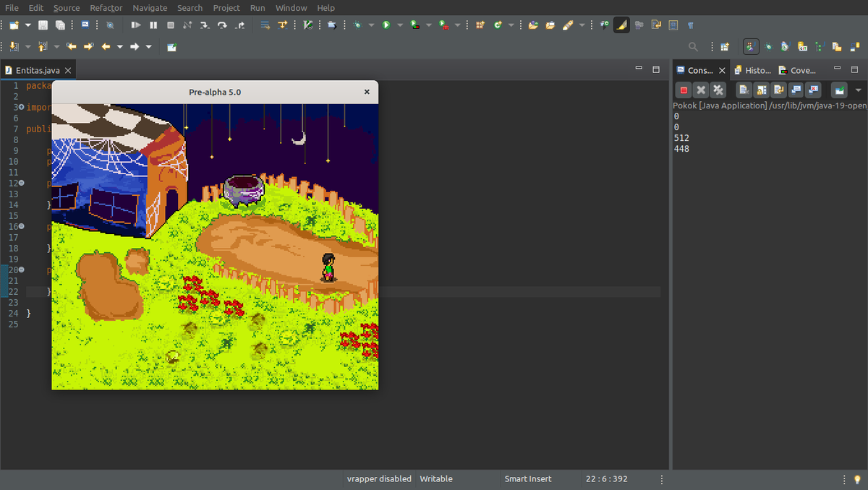This screenshot has height=490, width=868.
Task: Expand the Open Console dropdown arrow
Action: [859, 90]
